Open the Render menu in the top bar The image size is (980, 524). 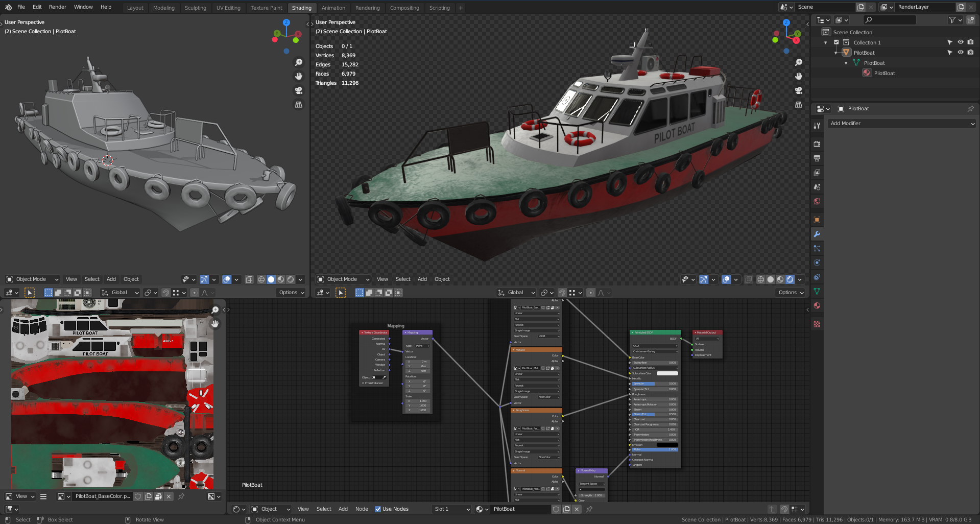[57, 7]
